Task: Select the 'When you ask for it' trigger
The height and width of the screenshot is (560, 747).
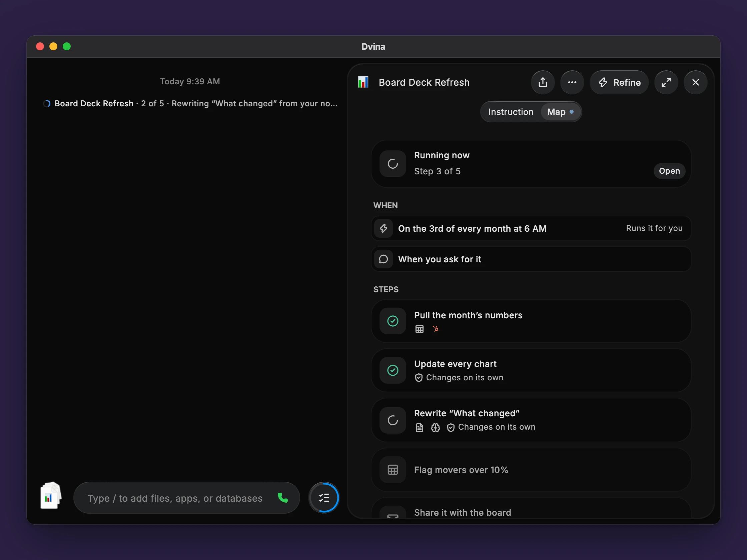Action: [531, 259]
